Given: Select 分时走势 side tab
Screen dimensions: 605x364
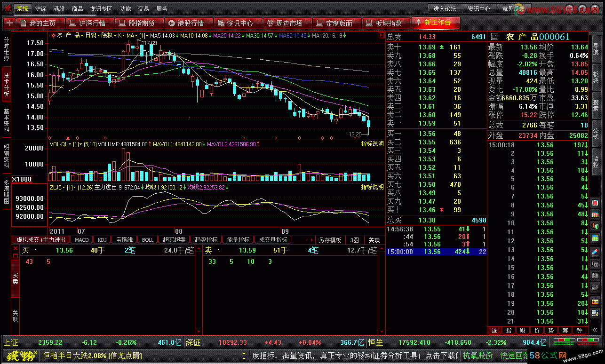Looking at the screenshot, I should pos(6,49).
